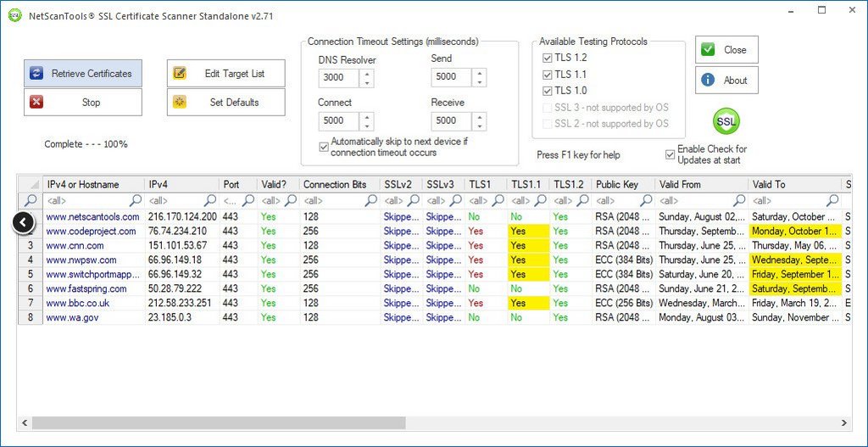Select the www.wa.gov hostname cell

coord(93,317)
